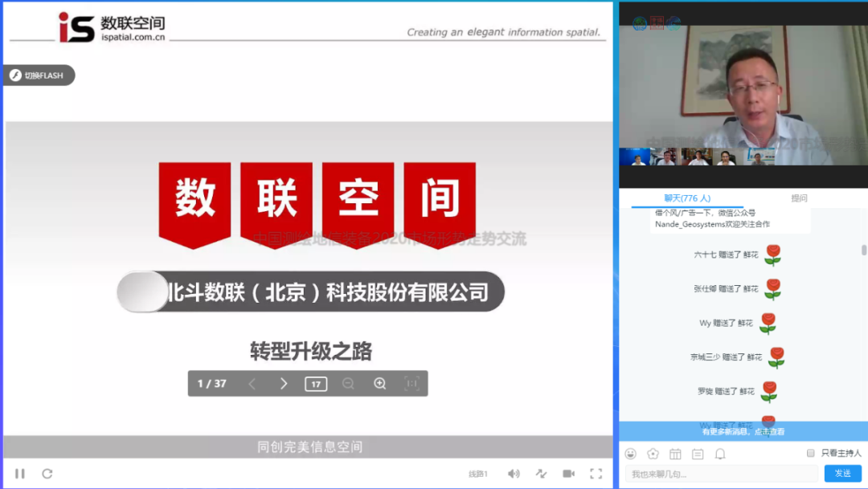Zoom in on the slide
This screenshot has height=489, width=868.
[x=380, y=384]
